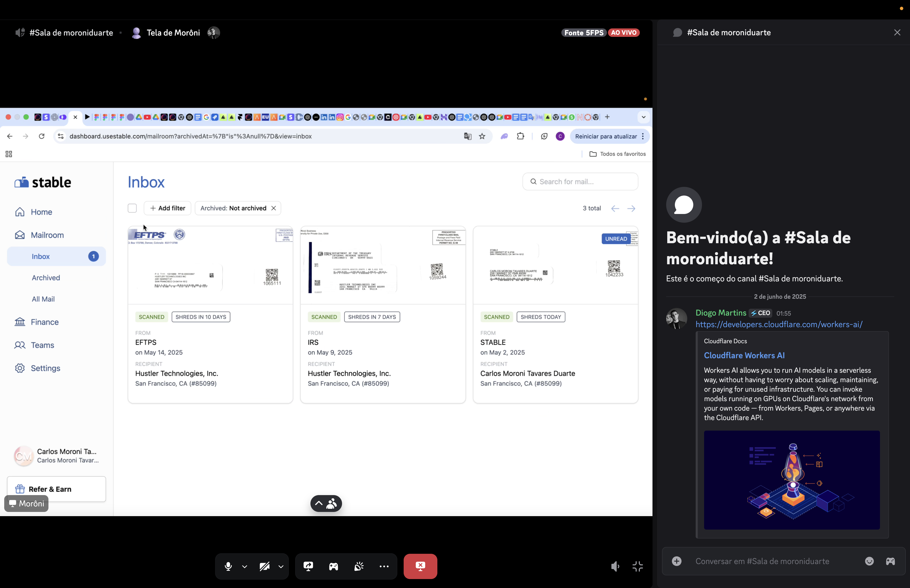910x588 pixels.
Task: Tick the select-all checkbox in Inbox
Action: pos(132,208)
